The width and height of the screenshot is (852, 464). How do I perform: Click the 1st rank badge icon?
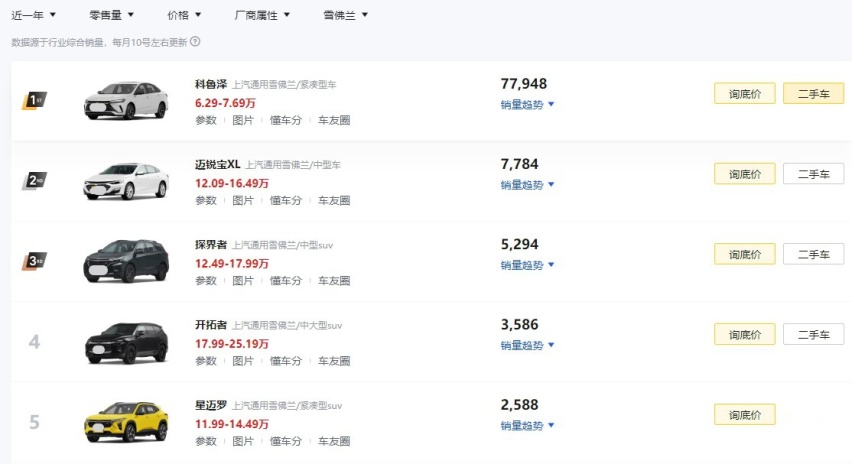click(x=34, y=101)
